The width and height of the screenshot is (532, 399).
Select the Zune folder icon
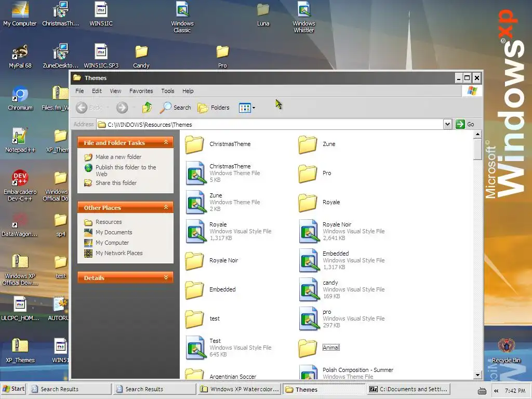(308, 144)
